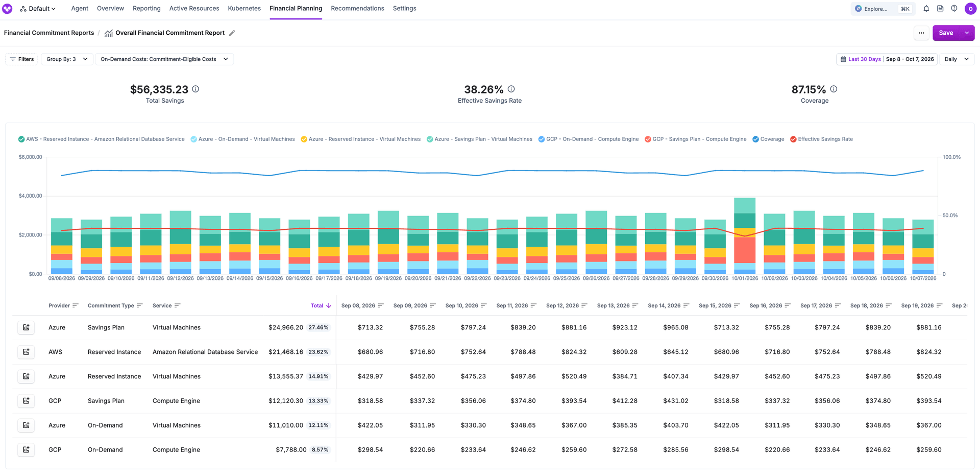Click the $24,966.20 total cell
The width and height of the screenshot is (980, 476).
[x=286, y=327]
